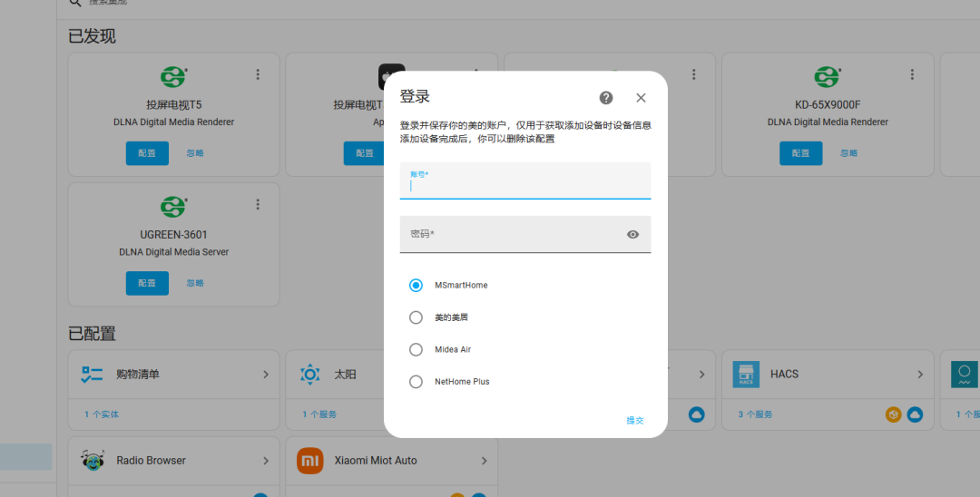Toggle password visibility eye icon
The height and width of the screenshot is (497, 980).
(632, 235)
